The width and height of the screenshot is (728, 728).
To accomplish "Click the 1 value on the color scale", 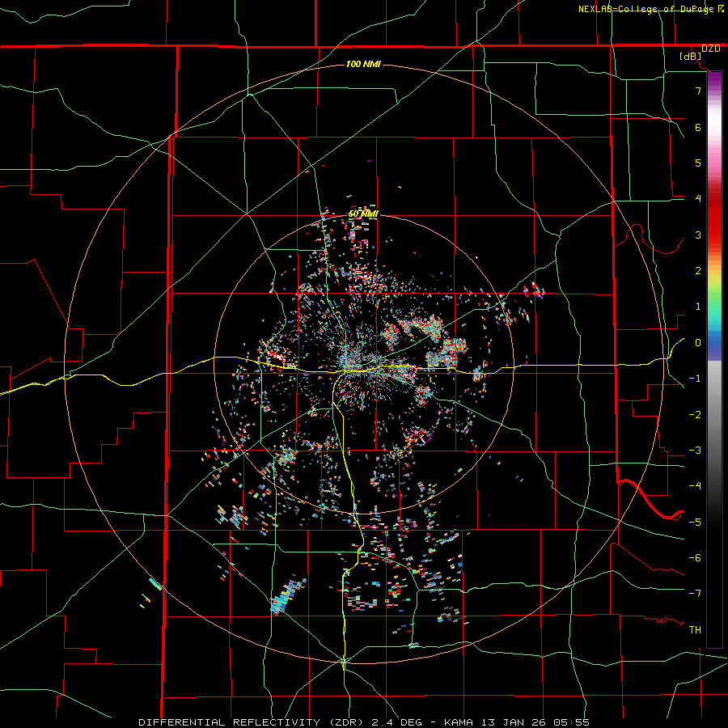I will (x=698, y=307).
